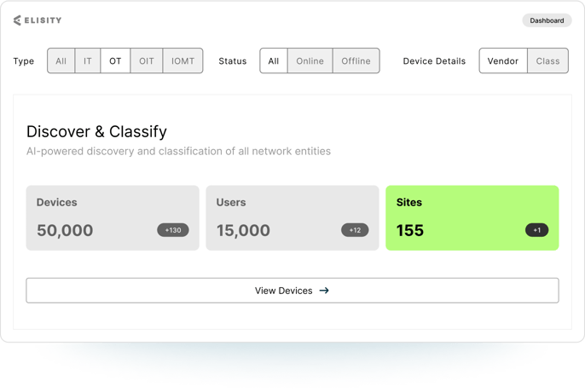Click the +130 devices badge
The width and height of the screenshot is (585, 392).
[173, 230]
